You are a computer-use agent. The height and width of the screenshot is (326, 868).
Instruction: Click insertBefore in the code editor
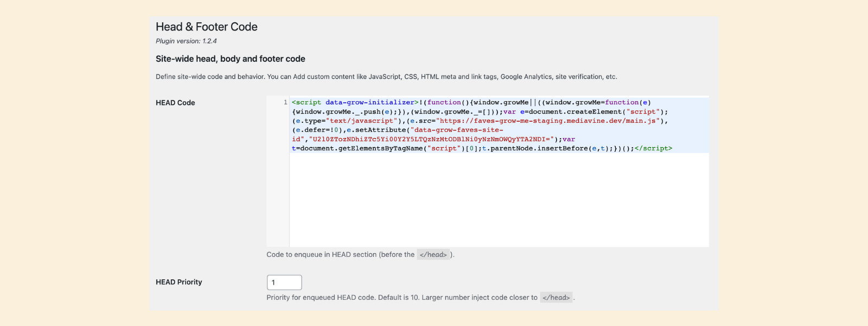pyautogui.click(x=563, y=148)
